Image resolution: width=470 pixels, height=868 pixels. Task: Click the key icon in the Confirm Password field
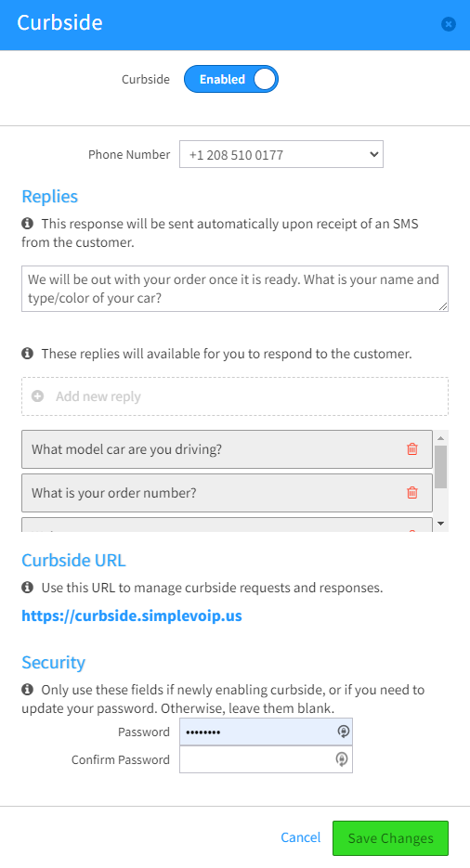[x=342, y=759]
